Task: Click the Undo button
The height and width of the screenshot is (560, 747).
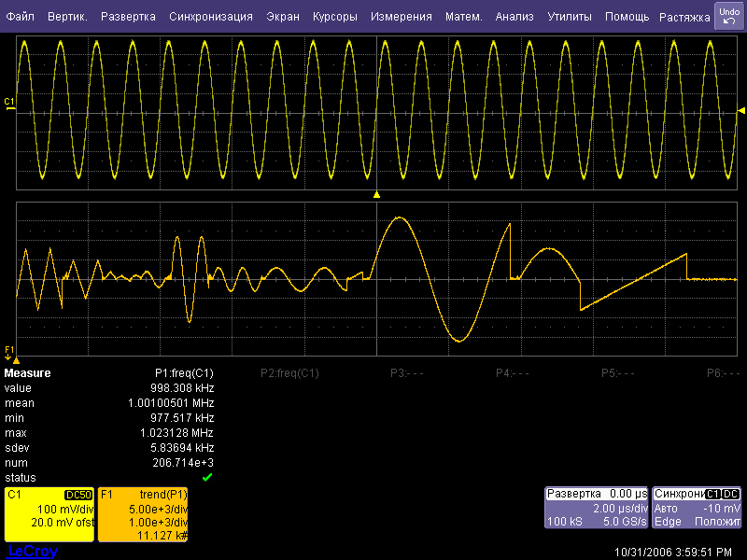Action: point(728,16)
